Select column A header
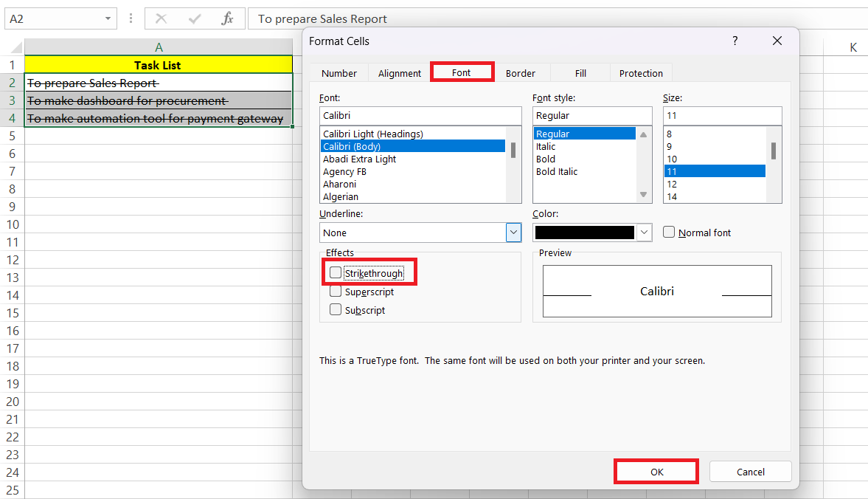This screenshot has height=499, width=868. point(159,47)
